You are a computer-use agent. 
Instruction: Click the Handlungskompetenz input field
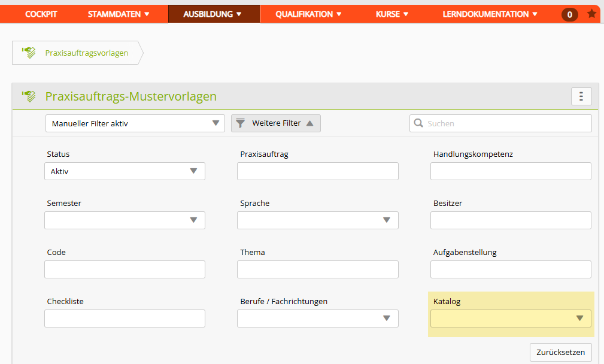pyautogui.click(x=511, y=171)
